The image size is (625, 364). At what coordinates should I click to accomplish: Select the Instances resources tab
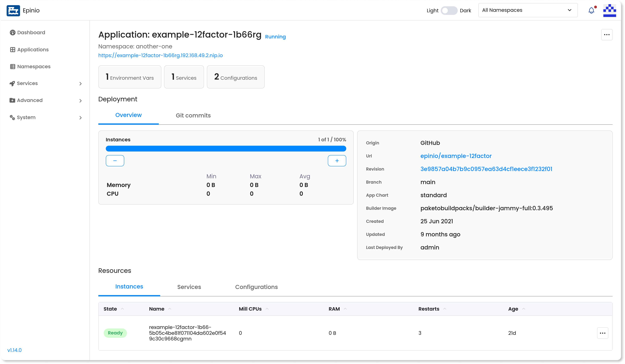tap(129, 287)
